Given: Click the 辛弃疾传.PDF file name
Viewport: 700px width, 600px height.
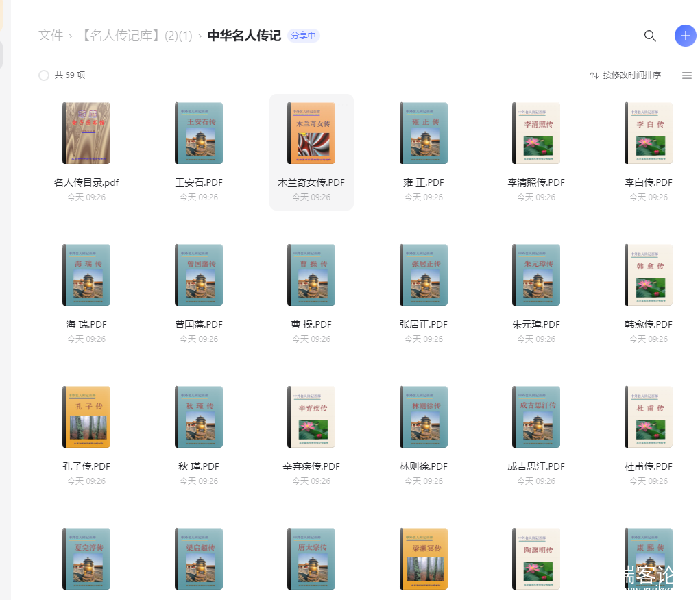Looking at the screenshot, I should point(311,466).
